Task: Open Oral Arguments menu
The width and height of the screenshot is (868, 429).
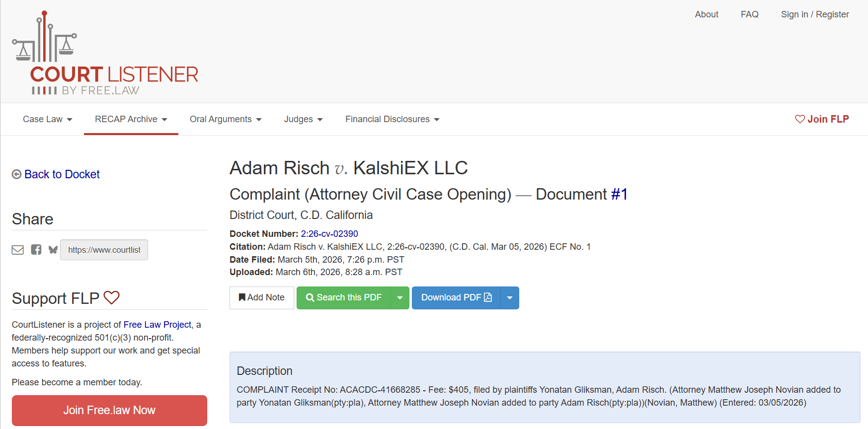Action: [x=226, y=119]
